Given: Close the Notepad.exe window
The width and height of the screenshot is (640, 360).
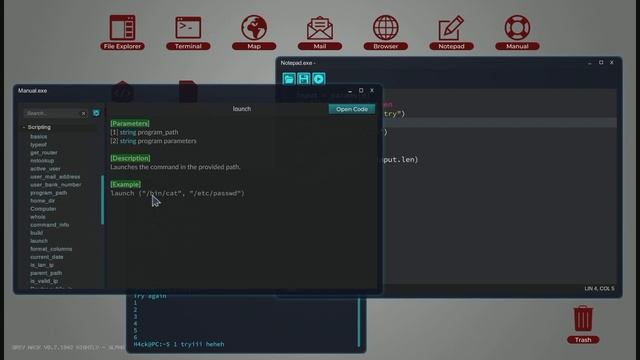Looking at the screenshot, I should click(611, 62).
